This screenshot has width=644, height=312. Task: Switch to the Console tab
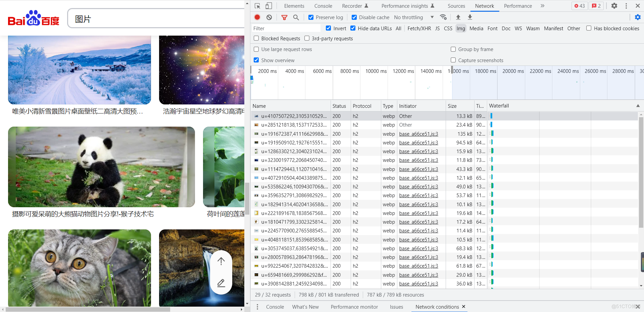coord(323,6)
